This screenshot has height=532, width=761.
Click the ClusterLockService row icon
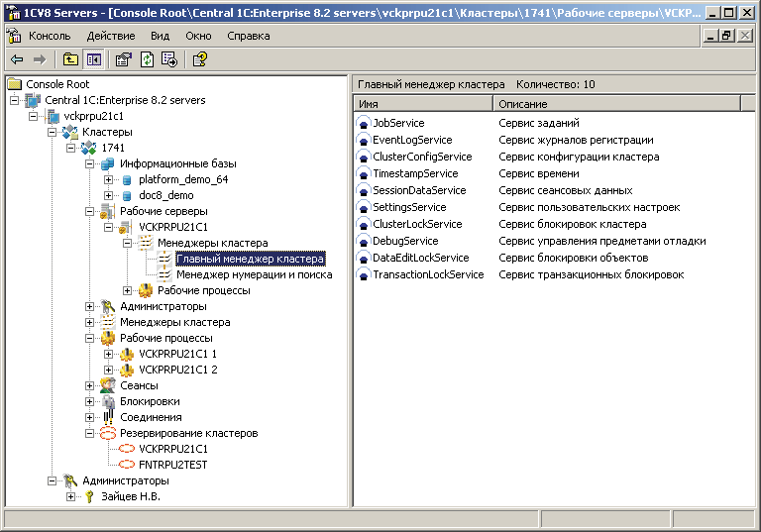364,224
